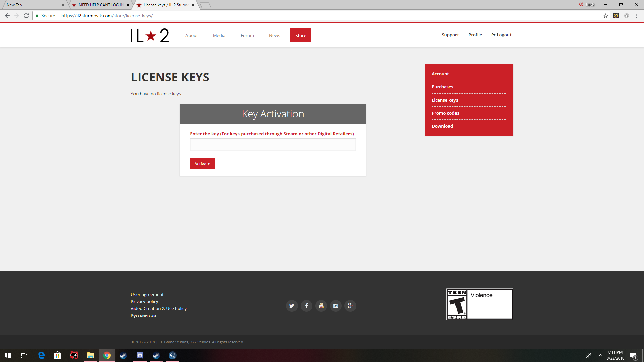This screenshot has height=362, width=644.
Task: Open the Privacy policy footer link
Action: point(144,301)
